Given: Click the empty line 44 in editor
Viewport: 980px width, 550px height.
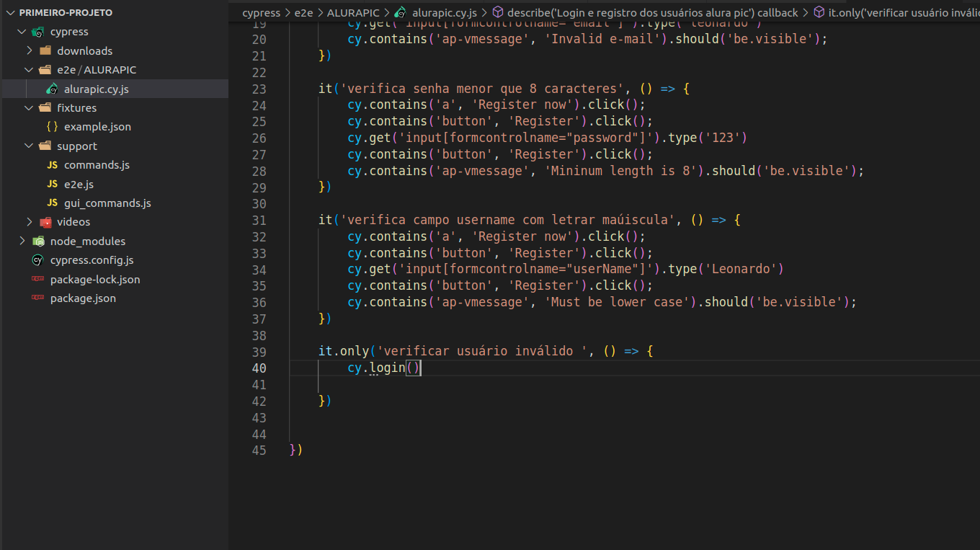Looking at the screenshot, I should pos(634,435).
